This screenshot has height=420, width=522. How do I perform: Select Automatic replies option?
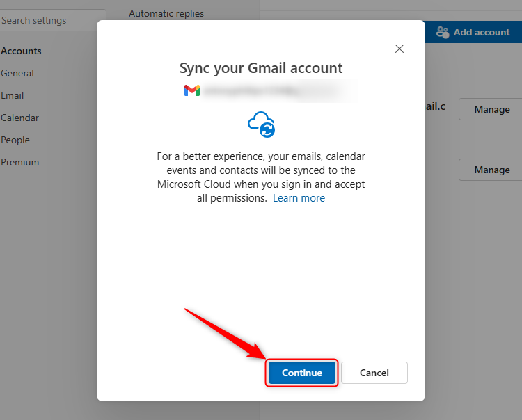pos(166,13)
